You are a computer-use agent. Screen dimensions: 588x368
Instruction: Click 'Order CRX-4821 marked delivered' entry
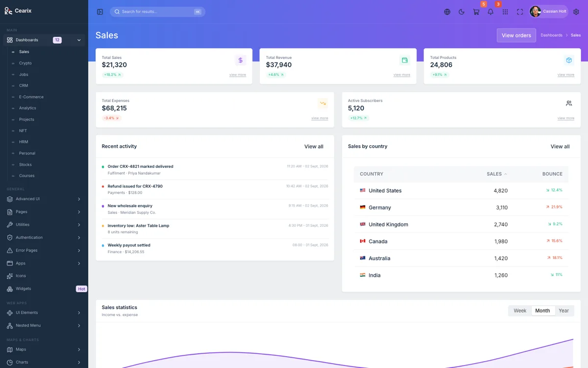215,170
